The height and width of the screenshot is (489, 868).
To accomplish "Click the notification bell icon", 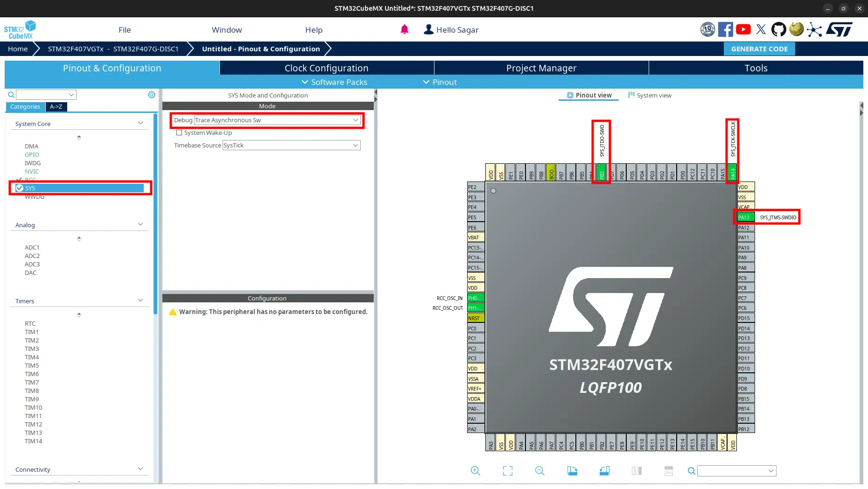I will [405, 29].
